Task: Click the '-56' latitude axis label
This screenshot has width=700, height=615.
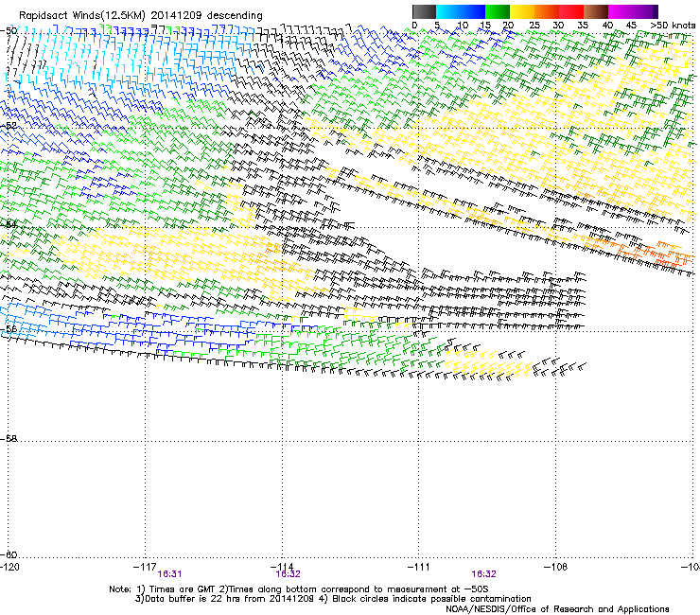Action: (x=9, y=328)
